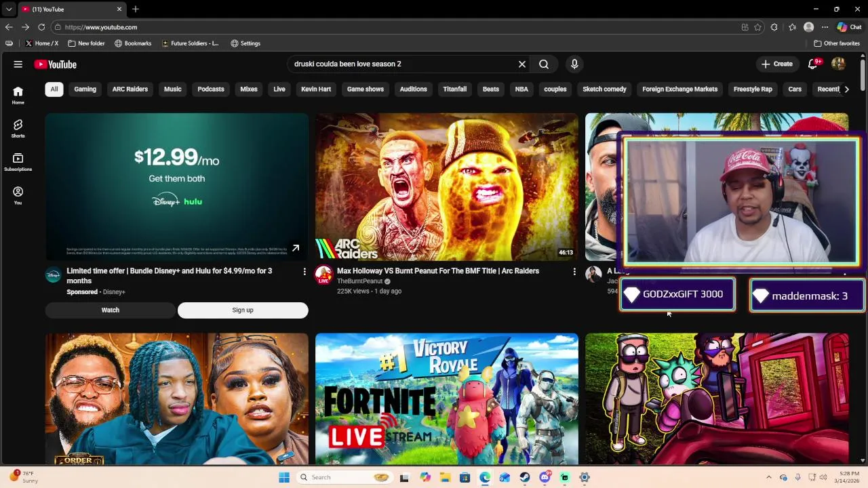The width and height of the screenshot is (868, 488).
Task: Click the Disney+ advertiser avatar
Action: (x=54, y=274)
